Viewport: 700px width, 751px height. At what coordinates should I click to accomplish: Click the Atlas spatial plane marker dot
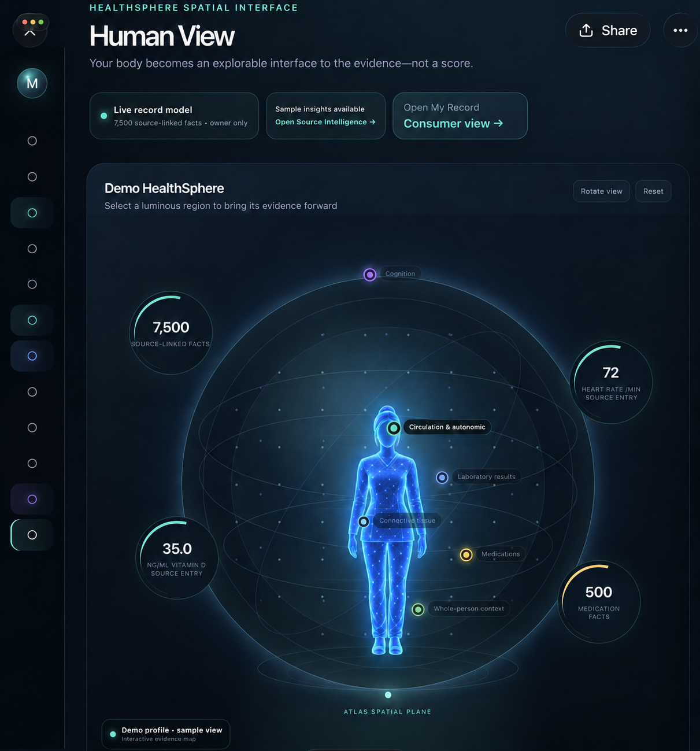[388, 695]
